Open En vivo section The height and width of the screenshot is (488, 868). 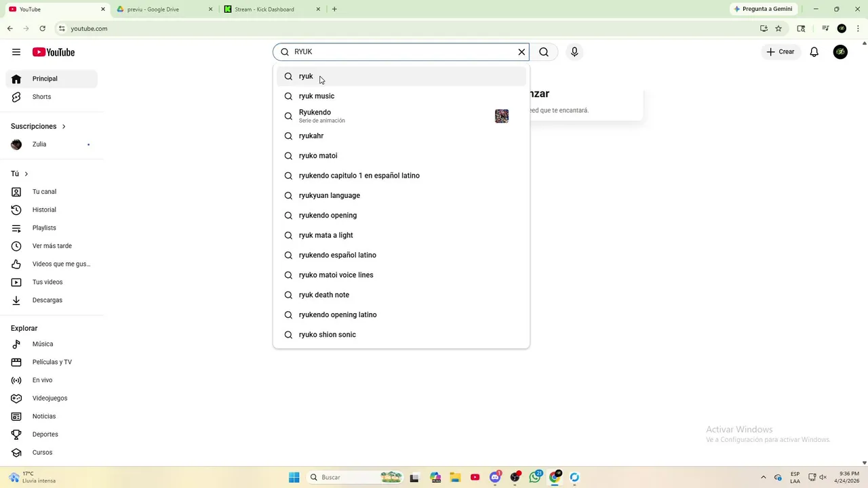pyautogui.click(x=52, y=380)
